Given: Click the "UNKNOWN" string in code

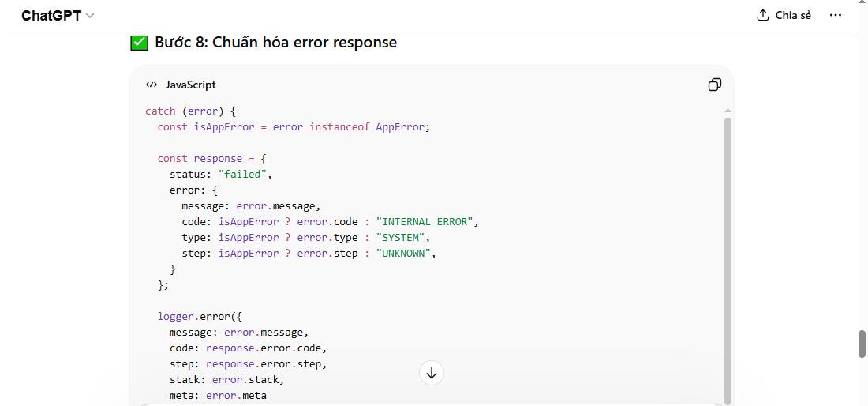Looking at the screenshot, I should (405, 253).
